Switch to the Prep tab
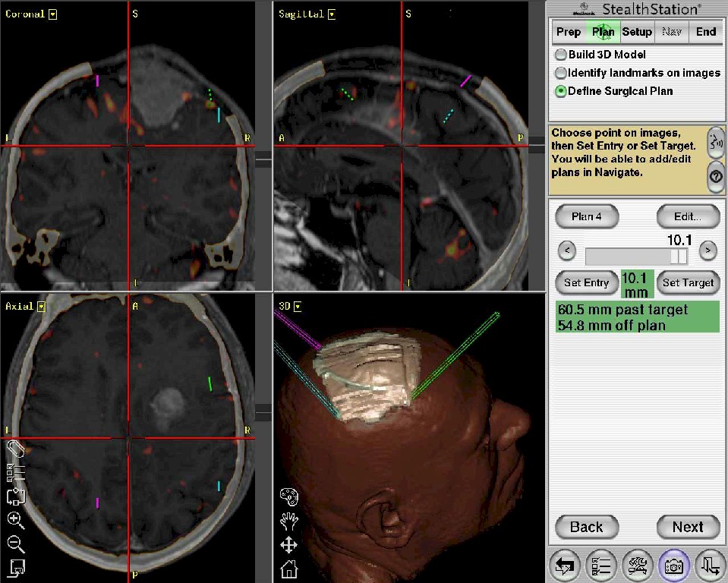Image resolution: width=728 pixels, height=583 pixels. coord(569,32)
